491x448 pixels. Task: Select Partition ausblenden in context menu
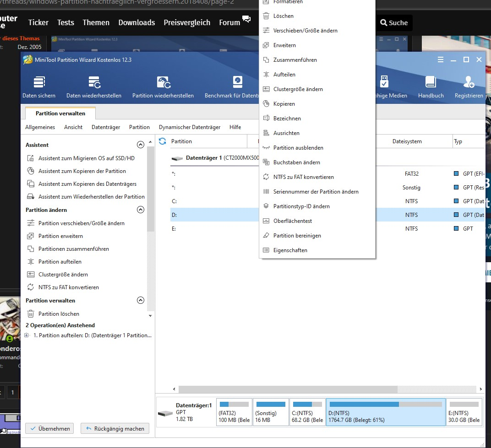coord(317,148)
